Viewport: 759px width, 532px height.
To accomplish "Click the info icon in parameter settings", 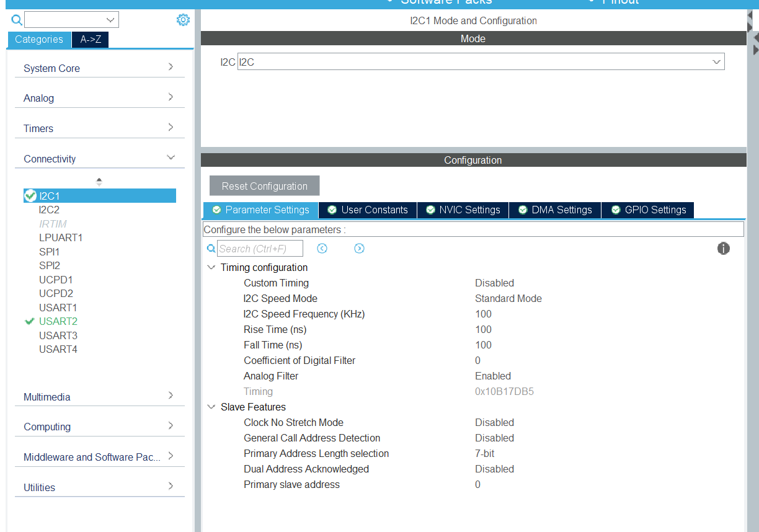I will pos(723,249).
